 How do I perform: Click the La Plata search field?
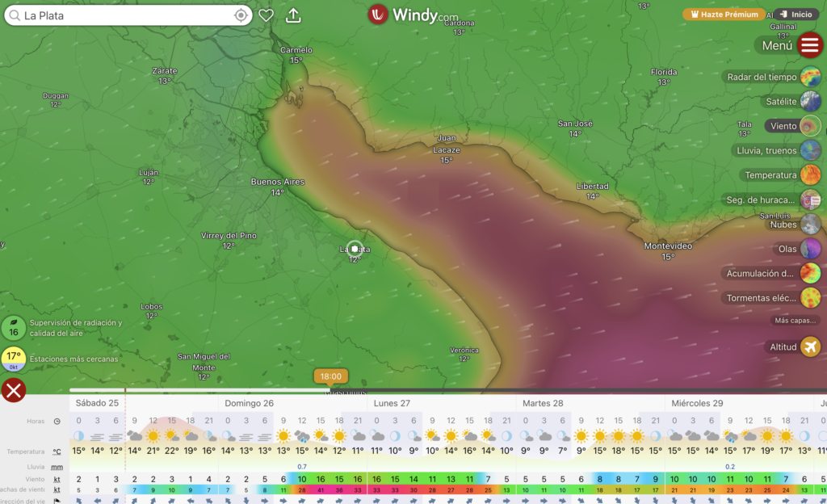pos(121,15)
